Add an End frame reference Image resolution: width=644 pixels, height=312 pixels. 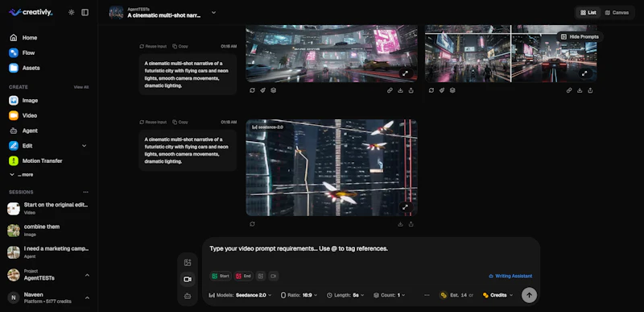point(243,277)
